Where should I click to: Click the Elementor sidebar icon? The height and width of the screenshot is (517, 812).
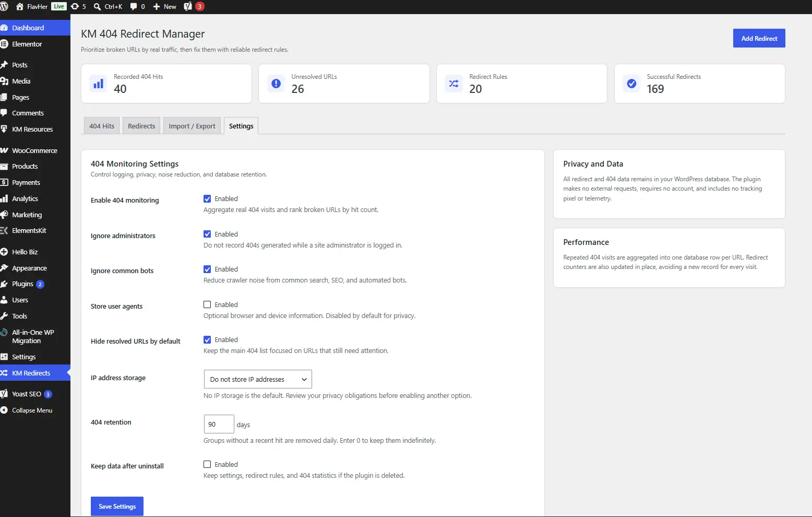click(4, 44)
